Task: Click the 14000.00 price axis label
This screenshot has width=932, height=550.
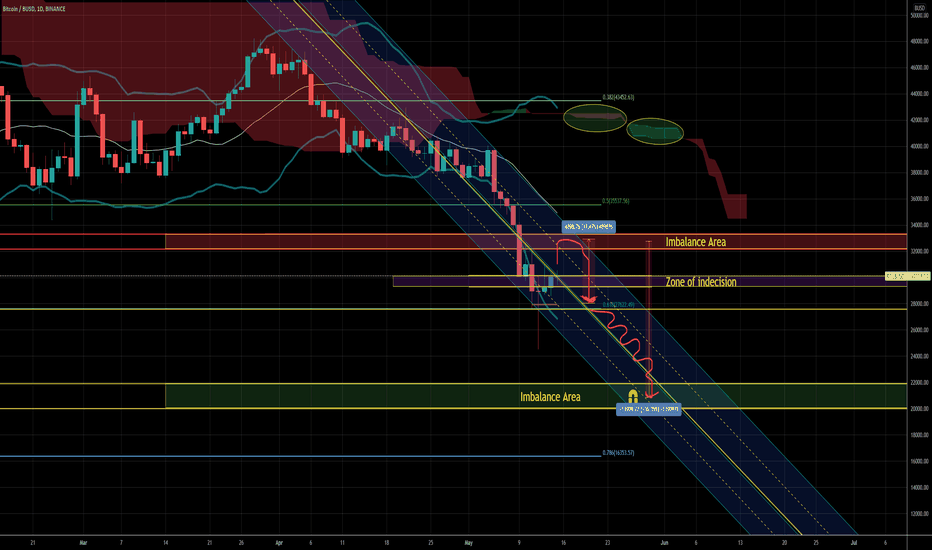Action: click(x=919, y=487)
